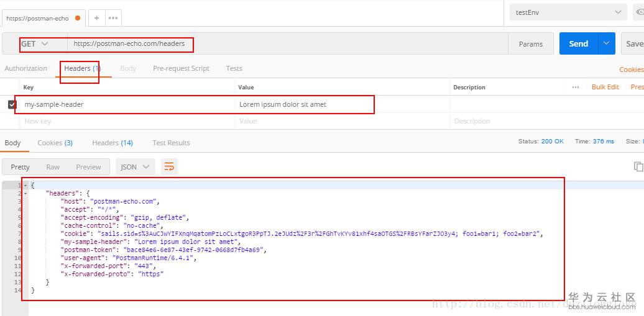The width and height of the screenshot is (644, 316).
Task: Open the request Tests tab
Action: [x=234, y=68]
